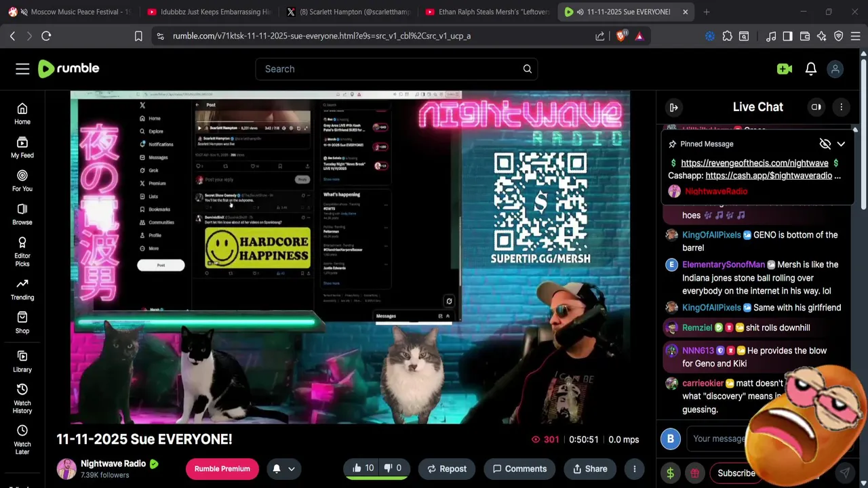Switch to Moscow Music Peace Festival tab
This screenshot has height=488, width=868.
point(71,12)
